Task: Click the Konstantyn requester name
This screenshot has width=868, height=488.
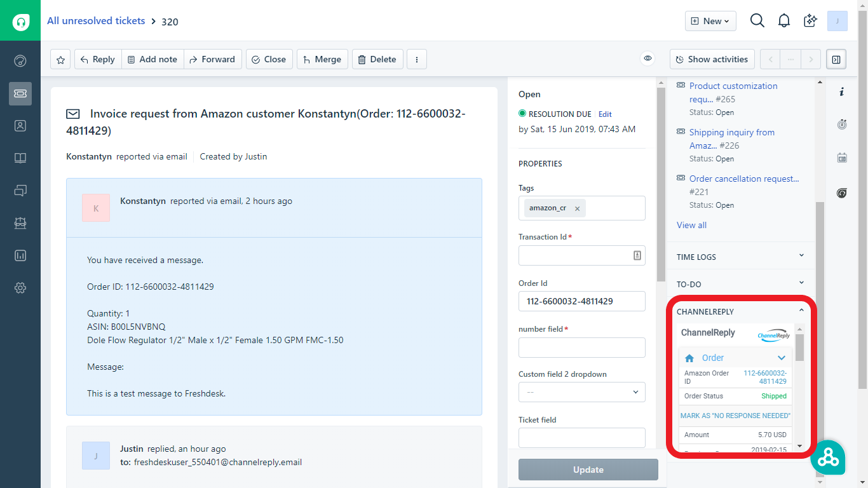Action: pos(89,156)
